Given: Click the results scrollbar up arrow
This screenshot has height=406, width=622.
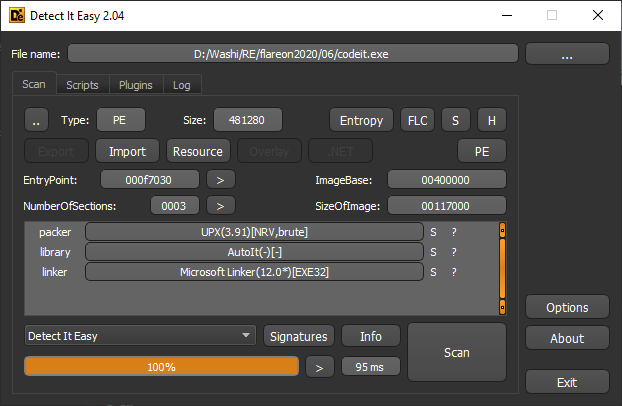Looking at the screenshot, I should 502,230.
